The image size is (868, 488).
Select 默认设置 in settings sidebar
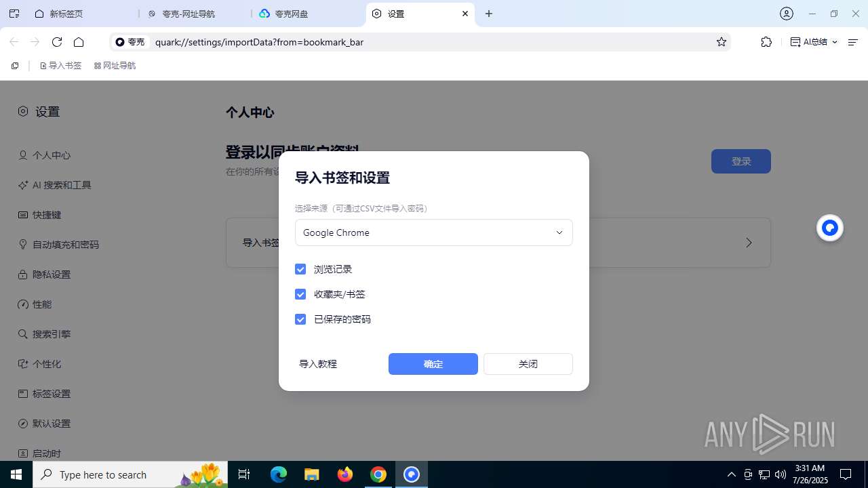coord(45,424)
